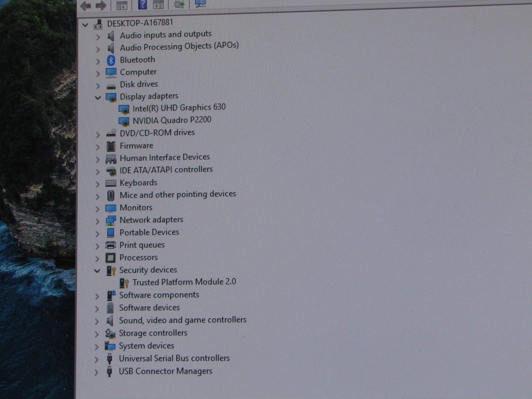Image resolution: width=532 pixels, height=399 pixels.
Task: Click the Display adapters icon
Action: click(x=111, y=97)
